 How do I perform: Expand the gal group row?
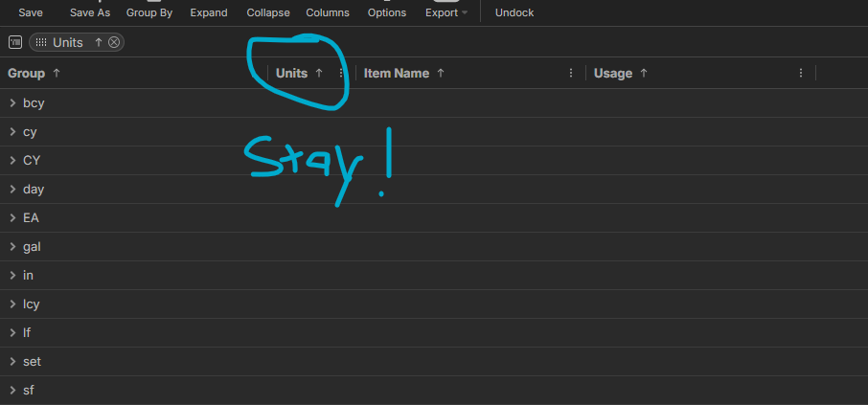coord(12,246)
